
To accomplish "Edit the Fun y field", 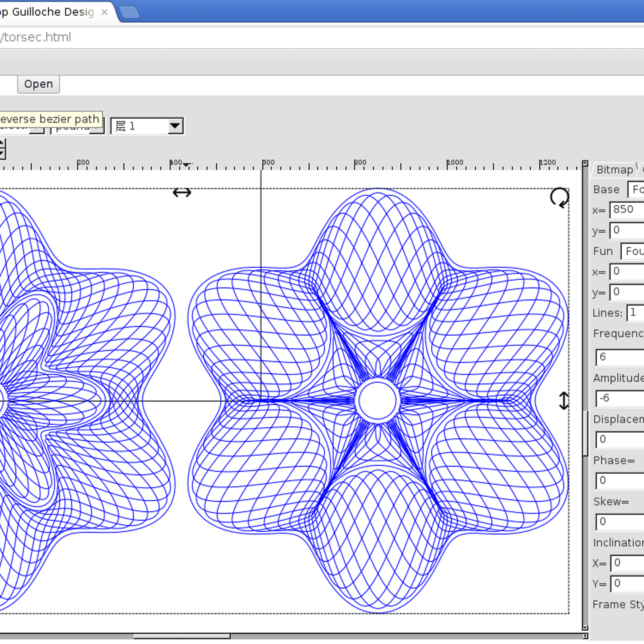I will tap(627, 292).
